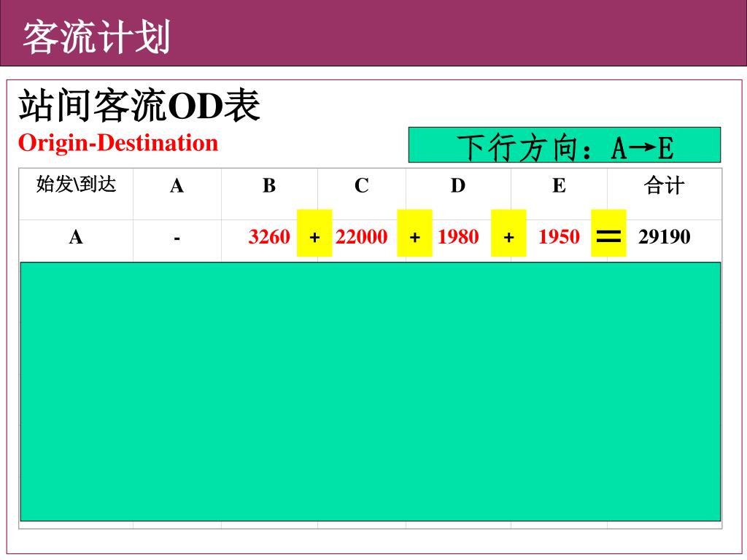Image resolution: width=747 pixels, height=560 pixels.
Task: Click the red Origin-Destination subtitle
Action: [x=118, y=143]
